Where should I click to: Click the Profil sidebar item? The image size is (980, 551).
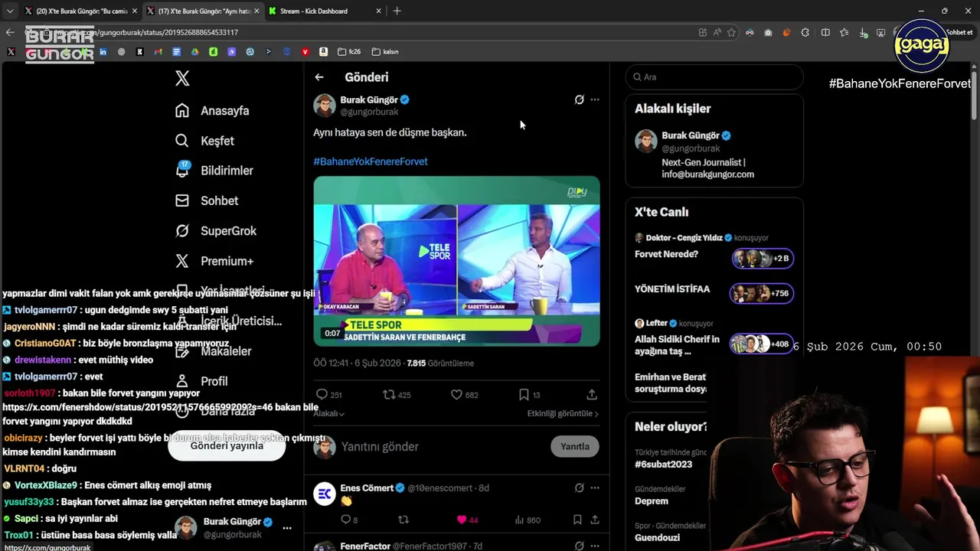pos(201,381)
